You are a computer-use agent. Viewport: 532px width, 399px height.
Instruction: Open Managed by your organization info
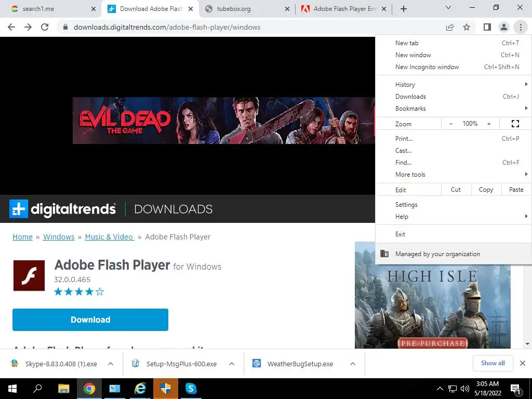(453, 254)
